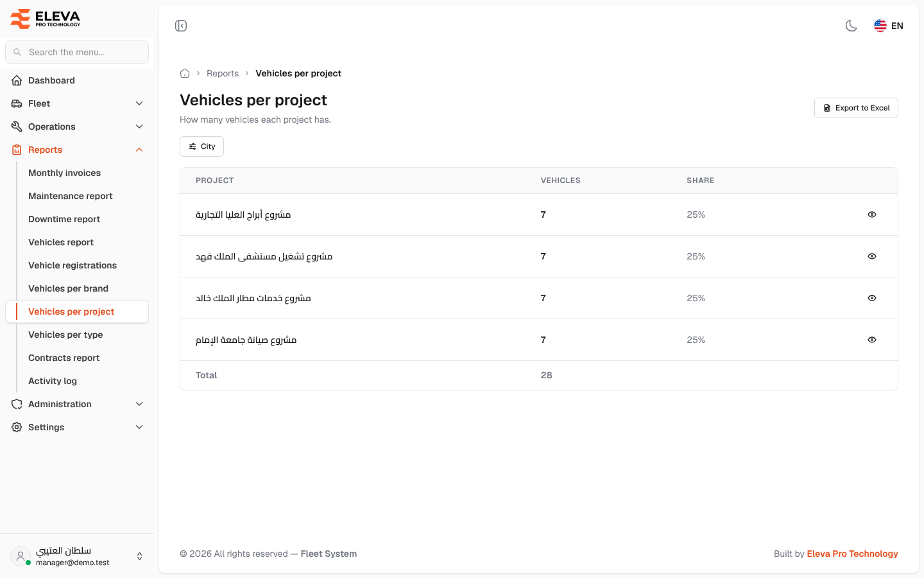
Task: Click the Total value 28
Action: coord(546,375)
